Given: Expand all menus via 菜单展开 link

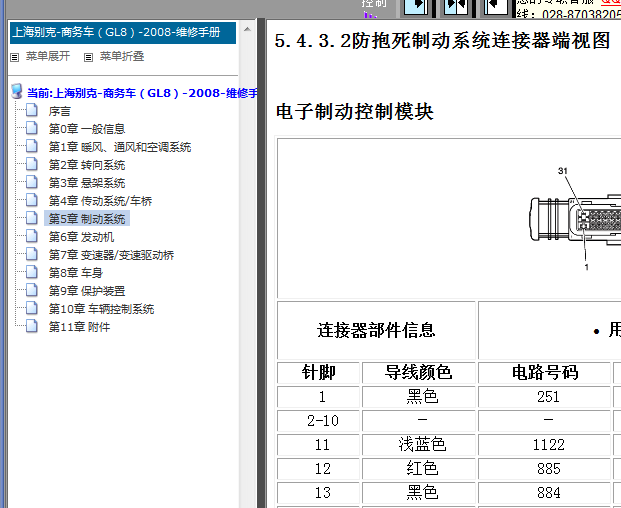Looking at the screenshot, I should pyautogui.click(x=48, y=56).
